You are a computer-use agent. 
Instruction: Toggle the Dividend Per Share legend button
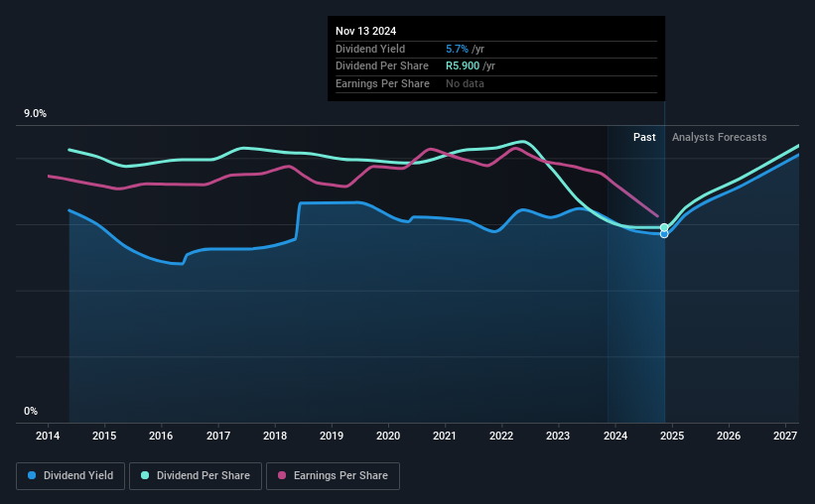[x=196, y=476]
